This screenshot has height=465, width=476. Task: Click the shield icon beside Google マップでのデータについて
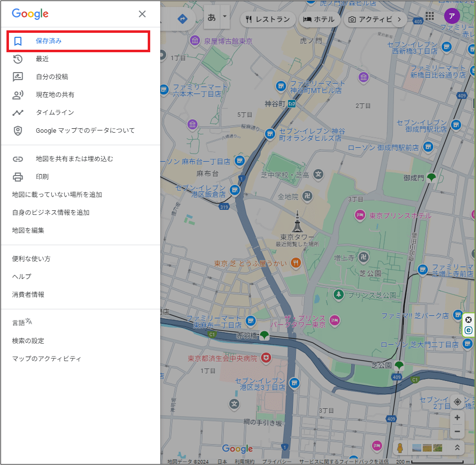[18, 130]
